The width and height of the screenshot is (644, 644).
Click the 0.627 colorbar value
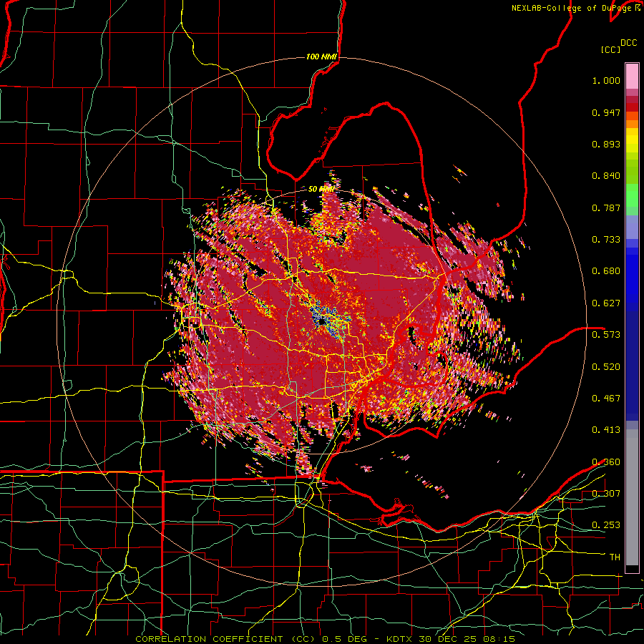606,303
